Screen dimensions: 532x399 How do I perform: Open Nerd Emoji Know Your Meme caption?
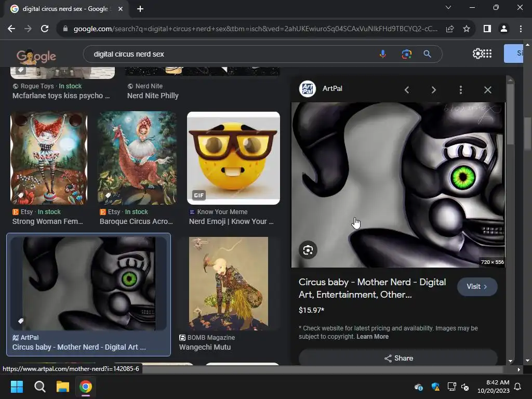[x=231, y=221]
